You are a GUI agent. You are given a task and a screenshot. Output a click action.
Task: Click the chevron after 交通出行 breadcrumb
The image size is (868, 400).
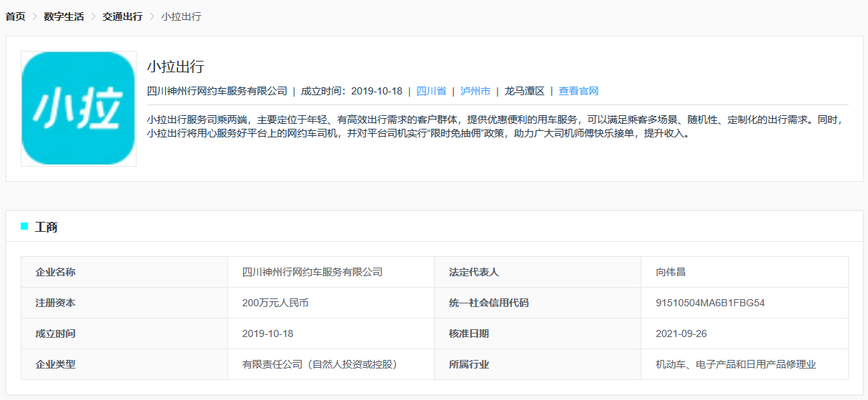pos(152,16)
